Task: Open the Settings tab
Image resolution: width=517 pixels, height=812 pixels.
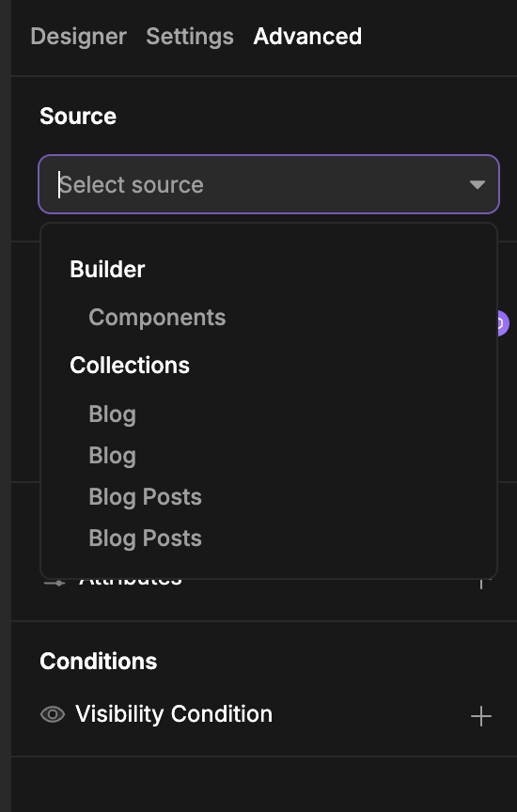Action: click(190, 37)
